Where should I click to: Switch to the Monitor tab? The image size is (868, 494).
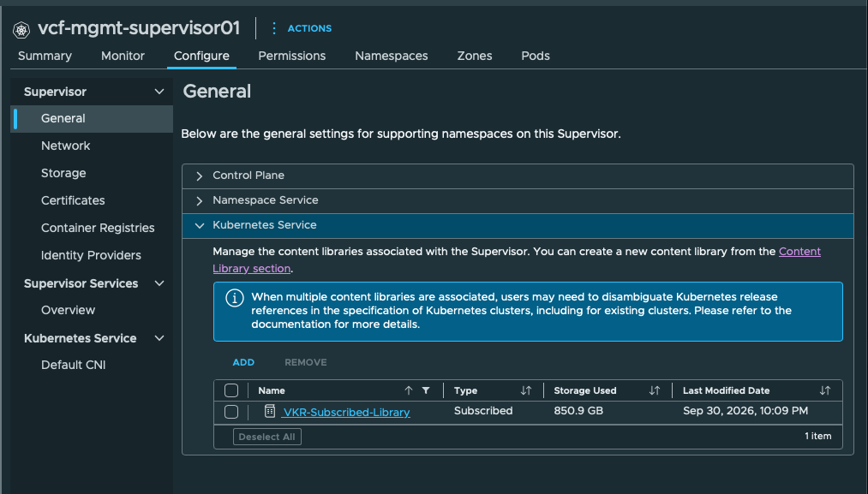coord(123,56)
